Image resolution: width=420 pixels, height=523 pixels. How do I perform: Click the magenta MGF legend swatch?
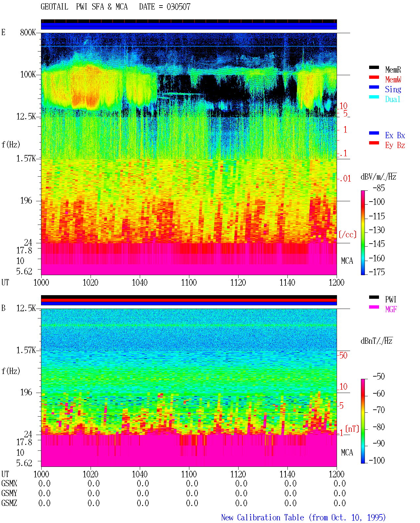374,307
